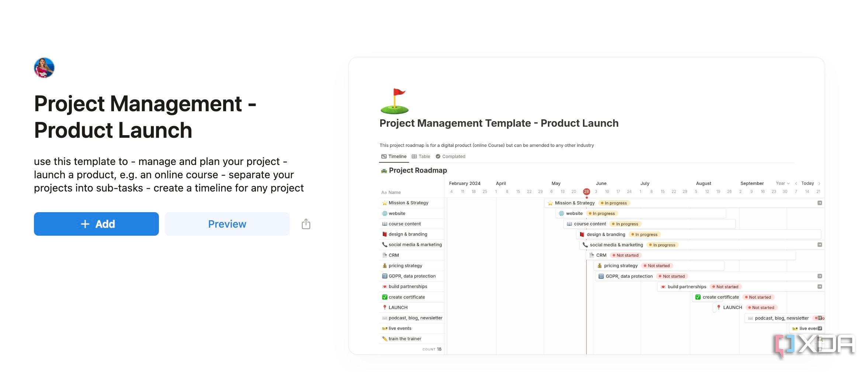Switch to the Table view tab
Screen dimensions: 868x372
point(421,157)
